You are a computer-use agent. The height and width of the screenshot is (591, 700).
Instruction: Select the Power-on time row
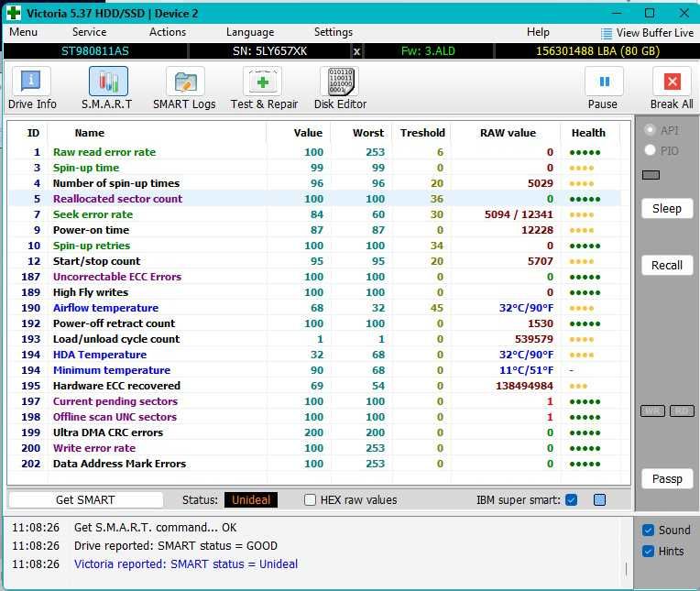click(314, 230)
